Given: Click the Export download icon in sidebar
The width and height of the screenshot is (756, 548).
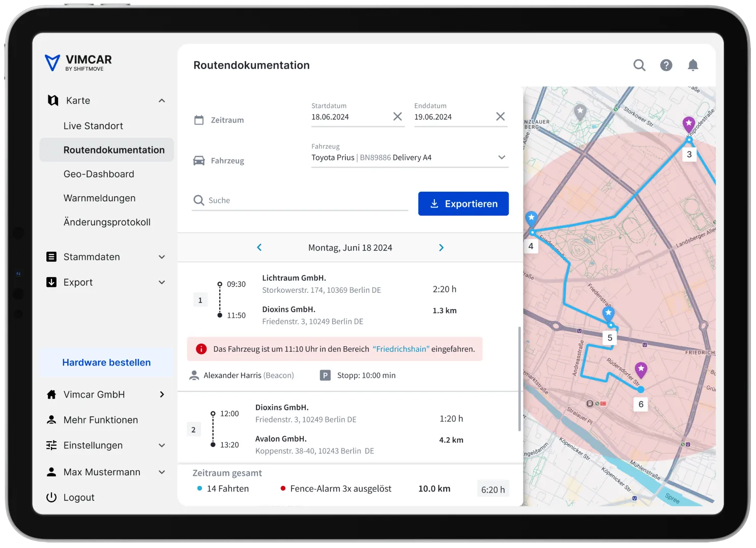Looking at the screenshot, I should tap(51, 282).
